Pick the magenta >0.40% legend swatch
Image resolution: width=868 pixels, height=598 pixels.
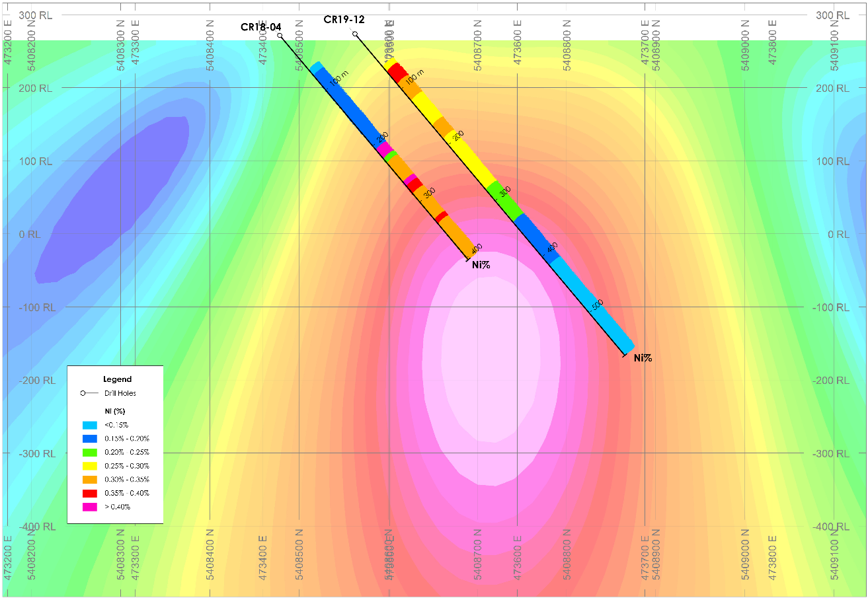click(x=90, y=507)
